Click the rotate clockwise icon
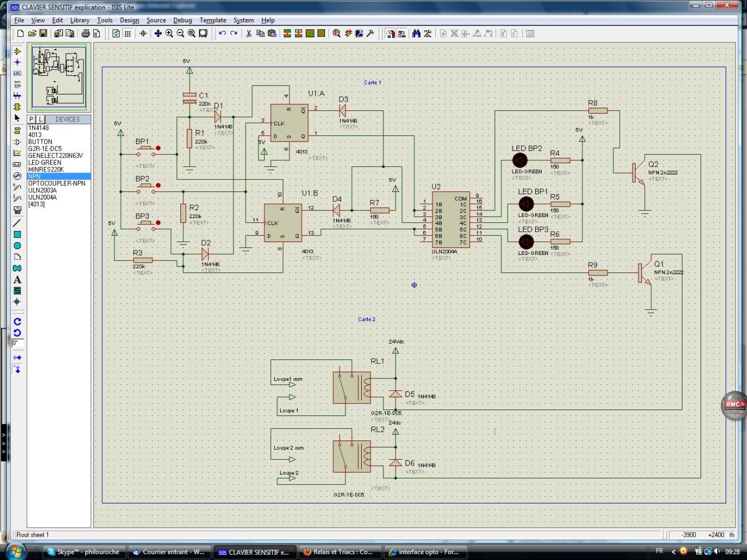Viewport: 747px width, 560px height. tap(17, 321)
